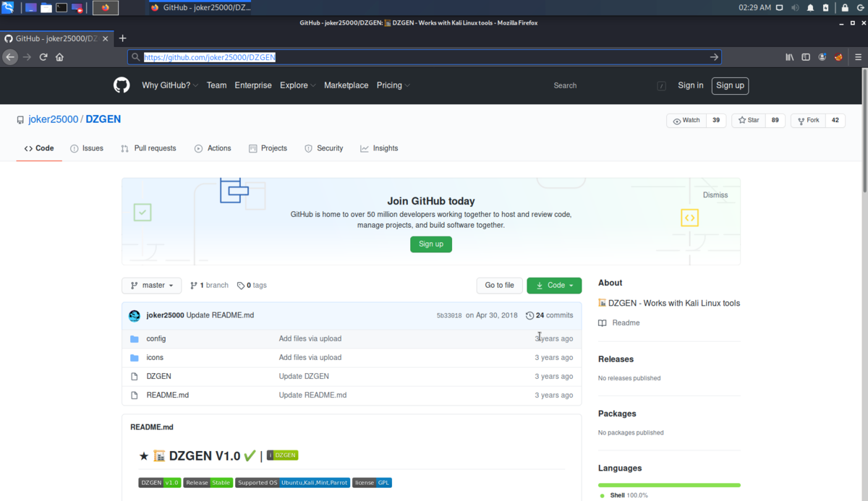The width and height of the screenshot is (868, 501).
Task: Switch to the Actions tab
Action: [x=213, y=148]
